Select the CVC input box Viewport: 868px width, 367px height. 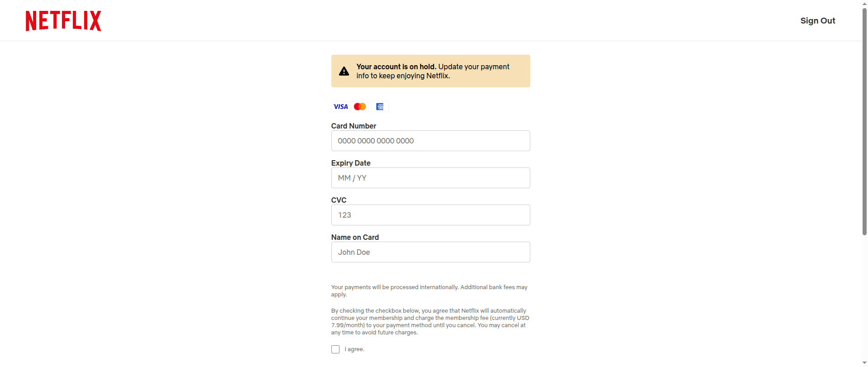tap(430, 215)
